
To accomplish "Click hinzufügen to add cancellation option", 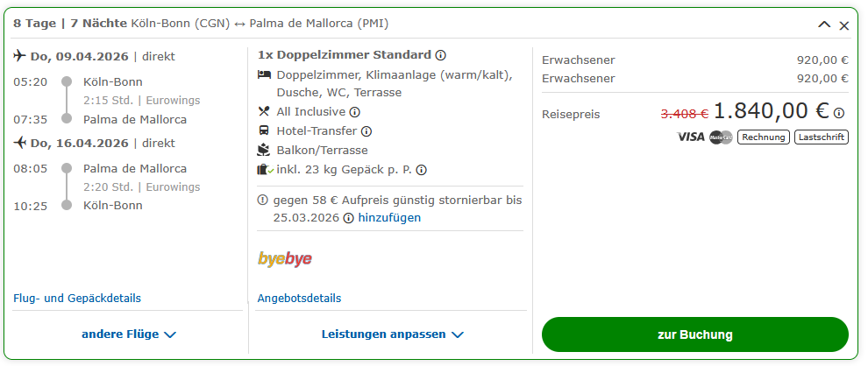I will (389, 218).
